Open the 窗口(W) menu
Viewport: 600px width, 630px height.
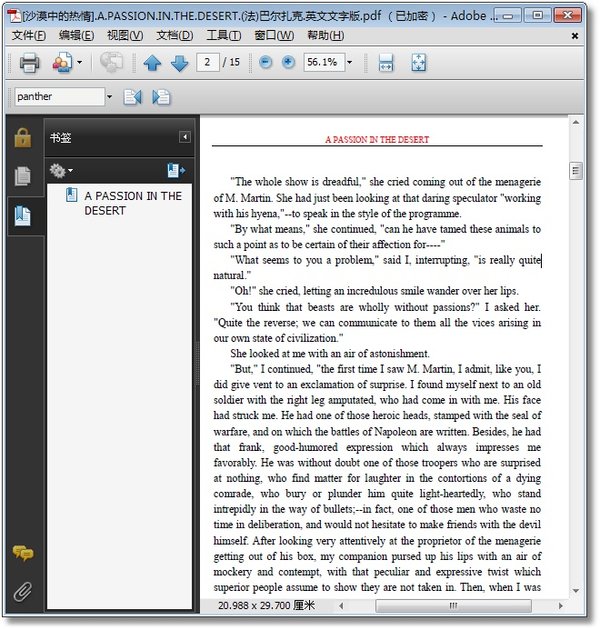(x=274, y=36)
